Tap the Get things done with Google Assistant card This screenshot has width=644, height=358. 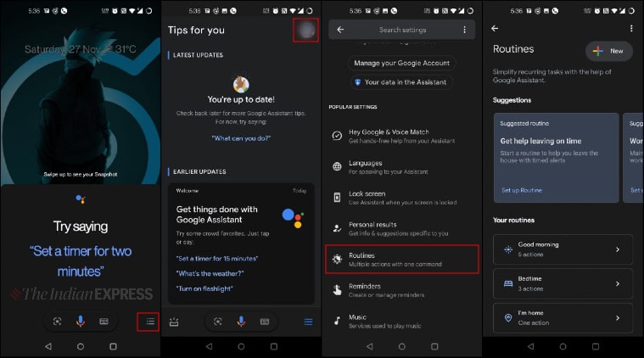point(241,243)
